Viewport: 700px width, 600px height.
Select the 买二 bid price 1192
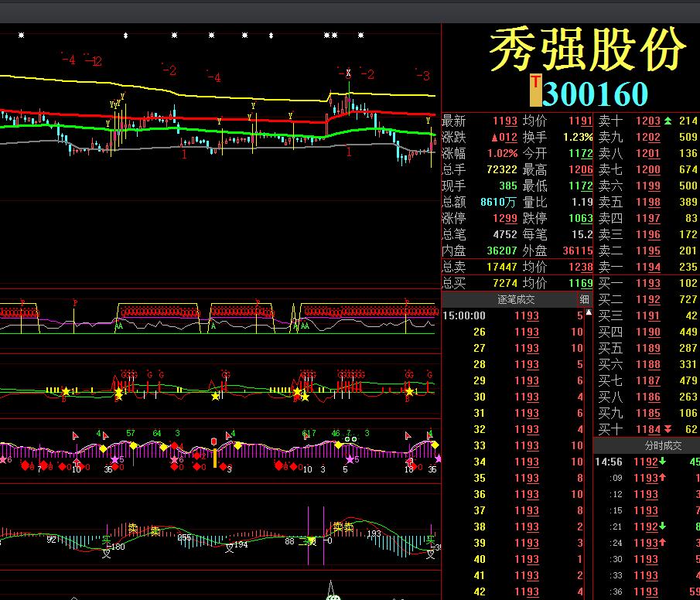[x=647, y=299]
